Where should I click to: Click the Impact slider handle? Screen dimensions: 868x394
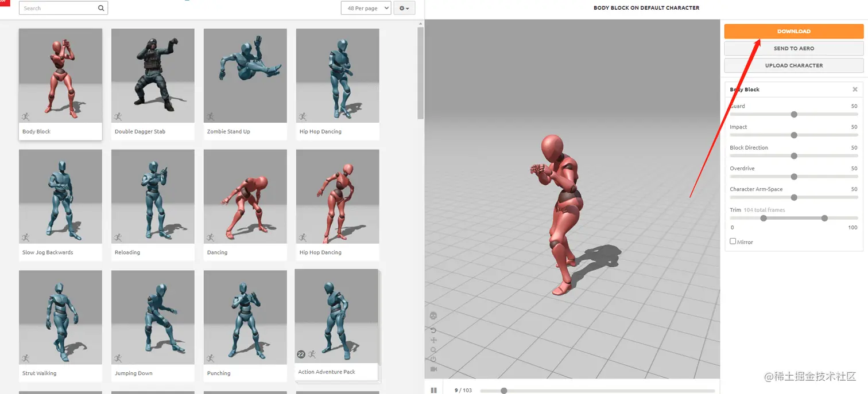point(794,135)
